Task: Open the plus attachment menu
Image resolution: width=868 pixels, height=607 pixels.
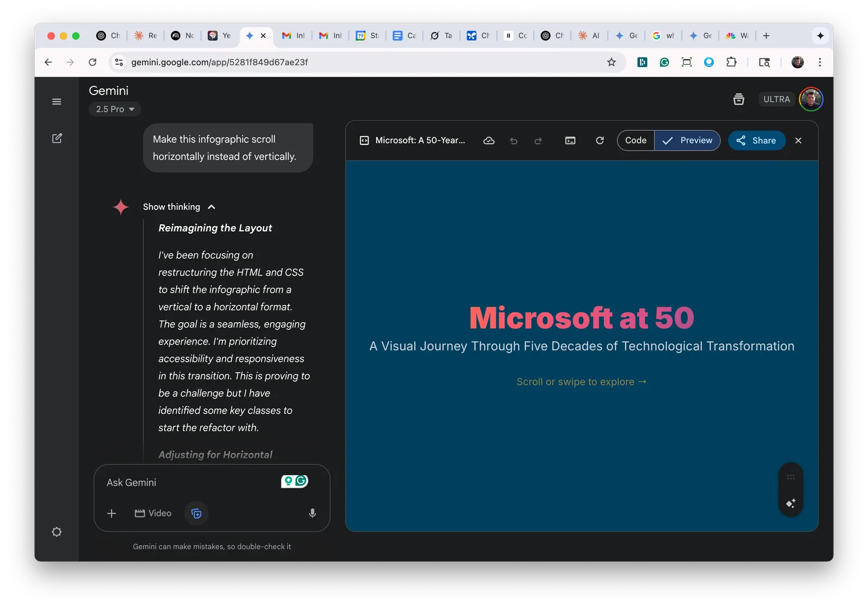Action: [x=112, y=513]
